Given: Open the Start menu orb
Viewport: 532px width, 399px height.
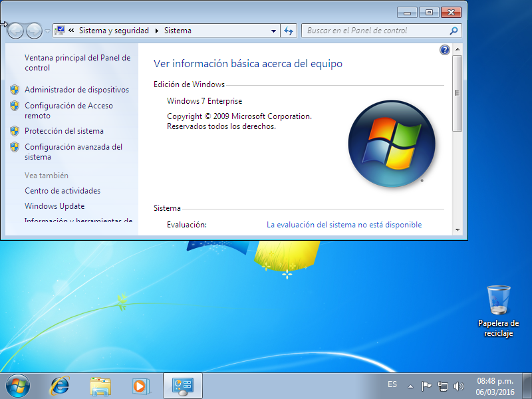Looking at the screenshot, I should coord(18,385).
